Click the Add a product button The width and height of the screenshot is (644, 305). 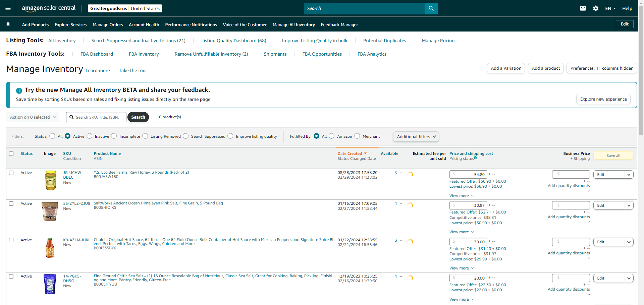[546, 68]
